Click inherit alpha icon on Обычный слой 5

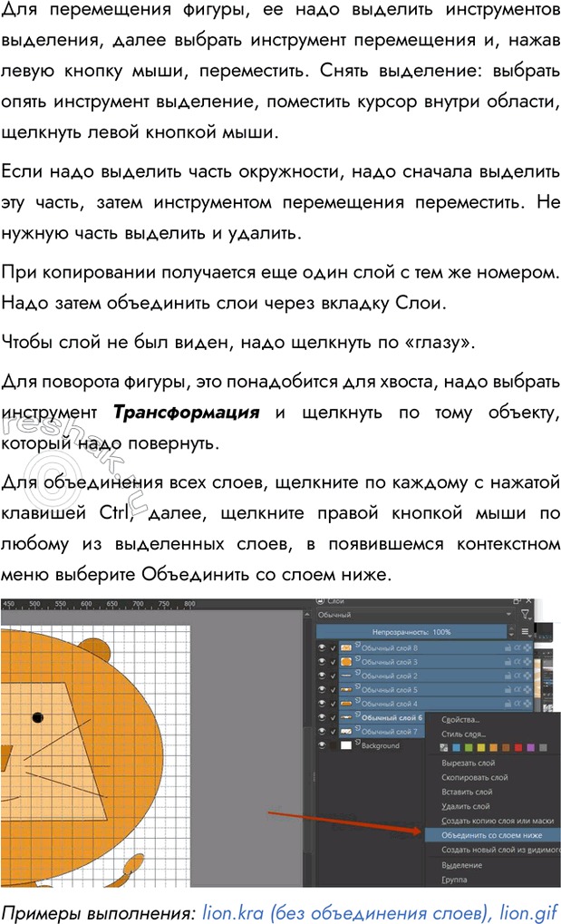[527, 689]
